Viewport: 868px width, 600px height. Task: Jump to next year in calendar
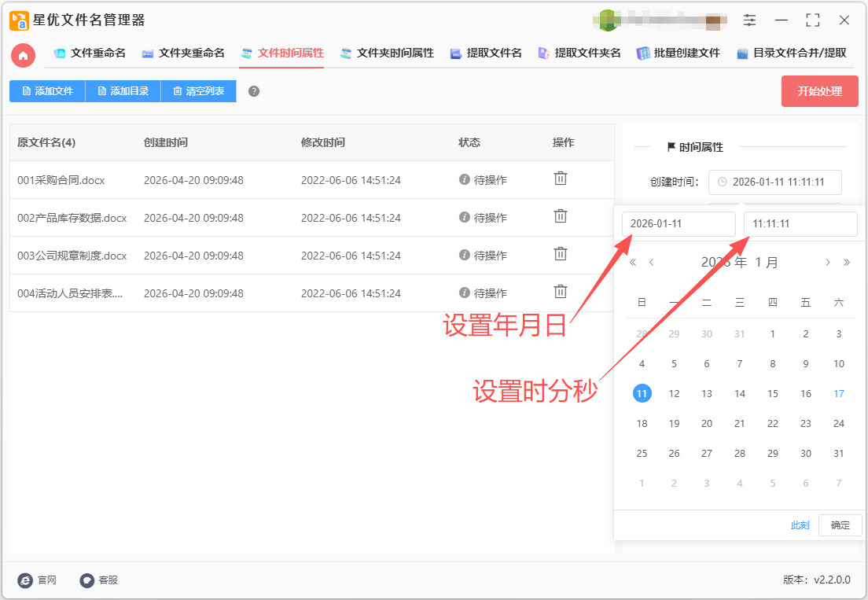coord(846,263)
